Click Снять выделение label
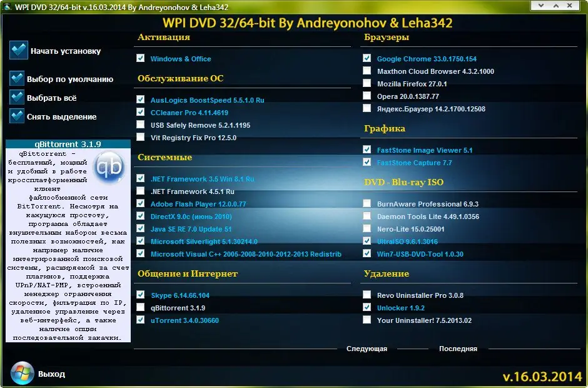The width and height of the screenshot is (588, 388). pos(61,116)
